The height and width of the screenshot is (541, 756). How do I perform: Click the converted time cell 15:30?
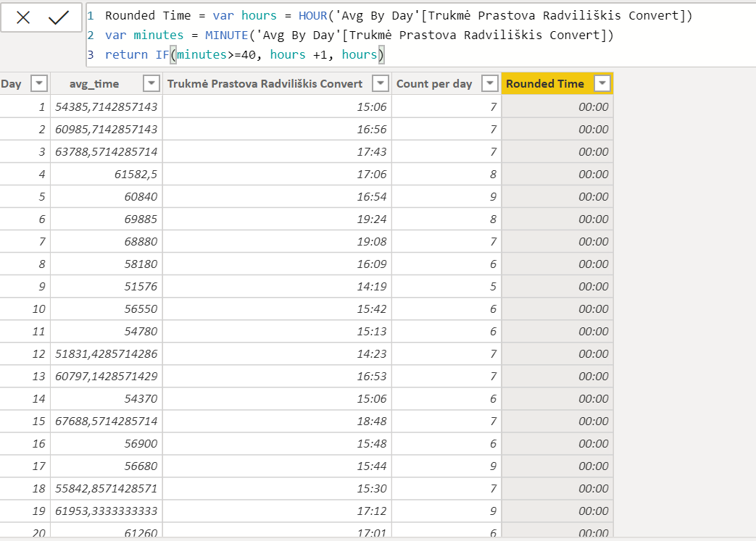point(277,488)
